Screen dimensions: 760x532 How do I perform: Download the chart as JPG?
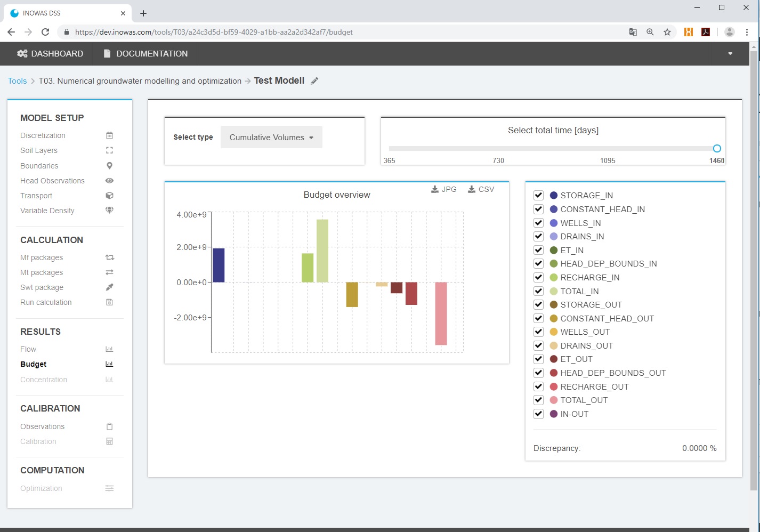tap(444, 189)
